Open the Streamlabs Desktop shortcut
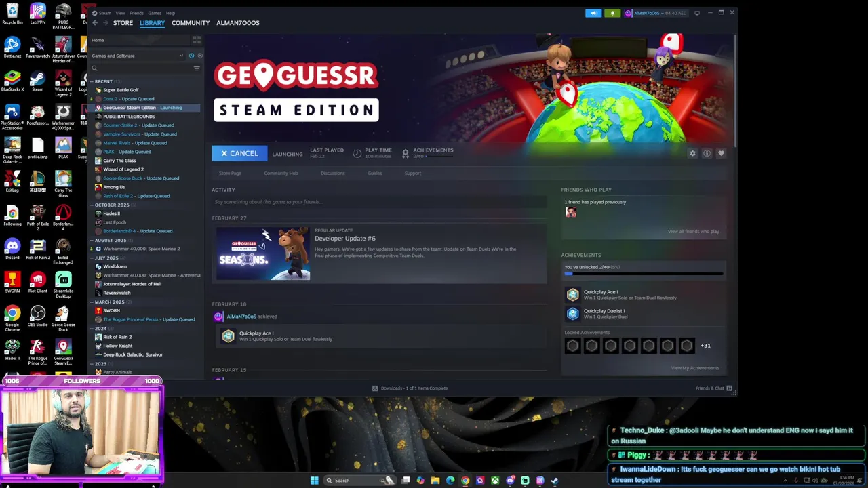The height and width of the screenshot is (488, 868). (x=63, y=284)
